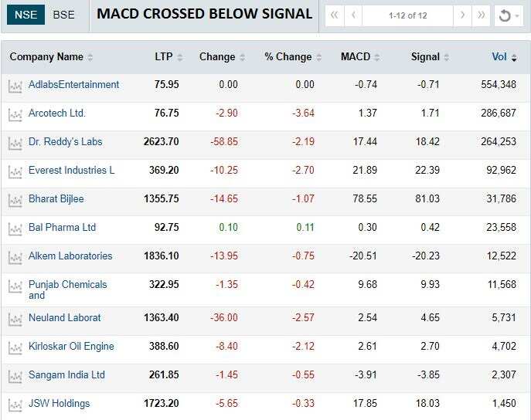
Task: Click chart icon beside Dr. Reddy's Labs
Action: 15,143
